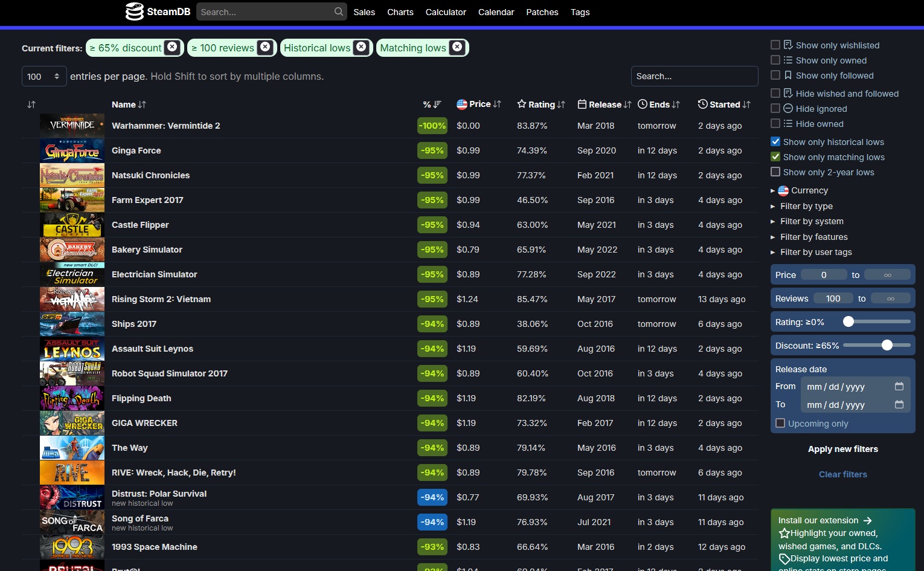Image resolution: width=924 pixels, height=571 pixels.
Task: Click the Release date From calendar icon
Action: (x=899, y=386)
